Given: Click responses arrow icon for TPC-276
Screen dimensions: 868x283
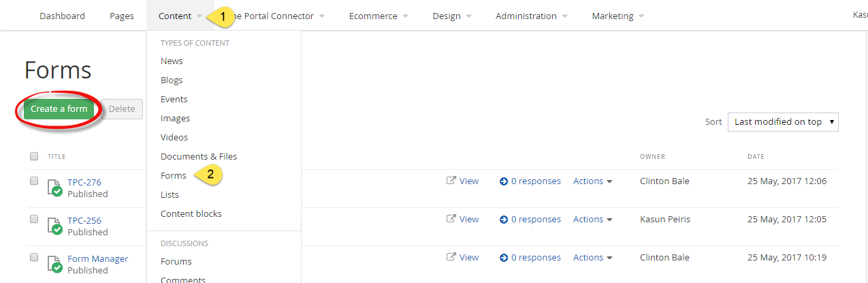Looking at the screenshot, I should click(504, 181).
